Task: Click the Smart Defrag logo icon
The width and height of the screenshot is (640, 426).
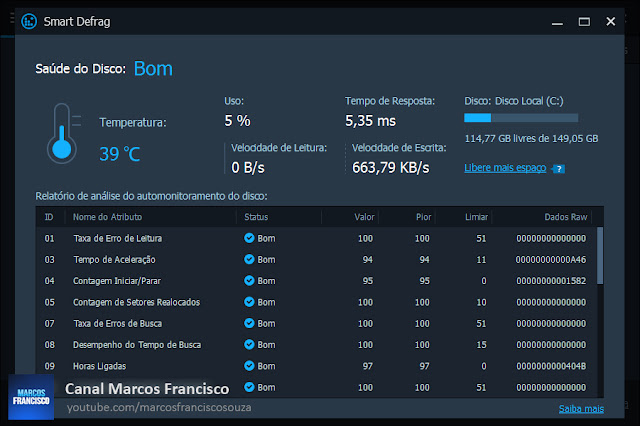Action: click(x=29, y=21)
